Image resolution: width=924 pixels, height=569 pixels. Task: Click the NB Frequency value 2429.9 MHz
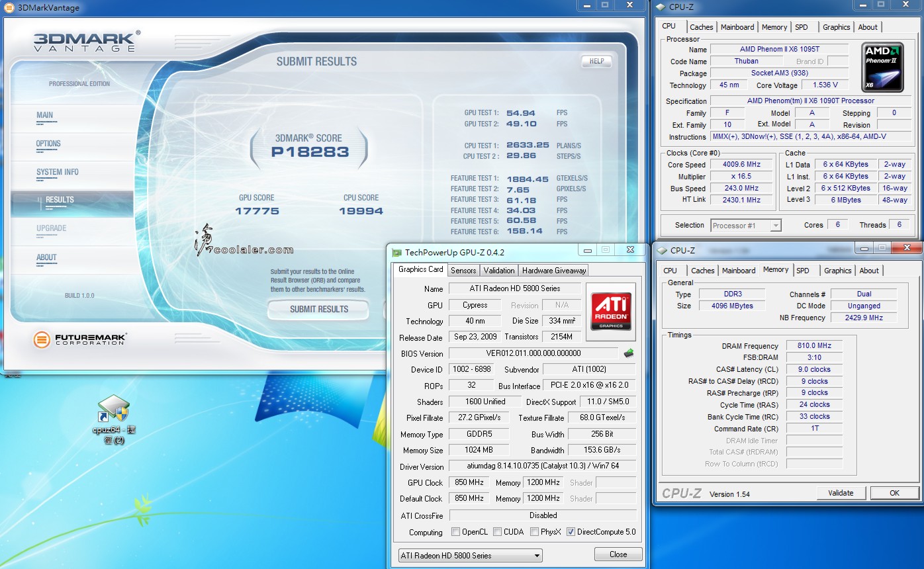[864, 318]
